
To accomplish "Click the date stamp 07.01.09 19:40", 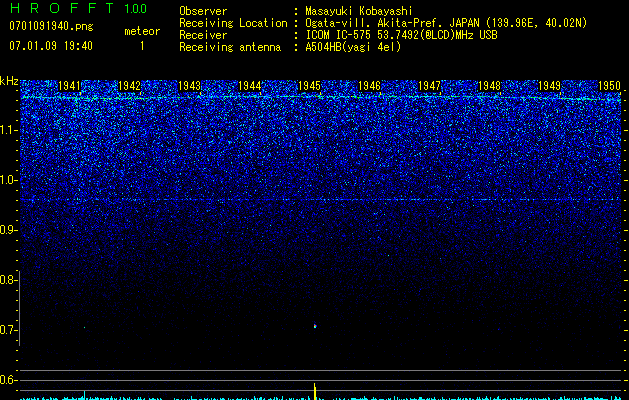I will click(51, 46).
